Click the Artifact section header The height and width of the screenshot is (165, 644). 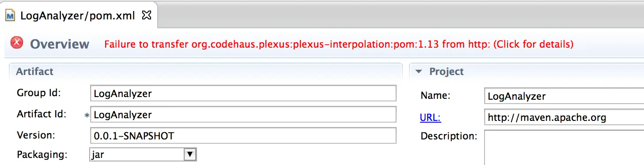pos(34,71)
